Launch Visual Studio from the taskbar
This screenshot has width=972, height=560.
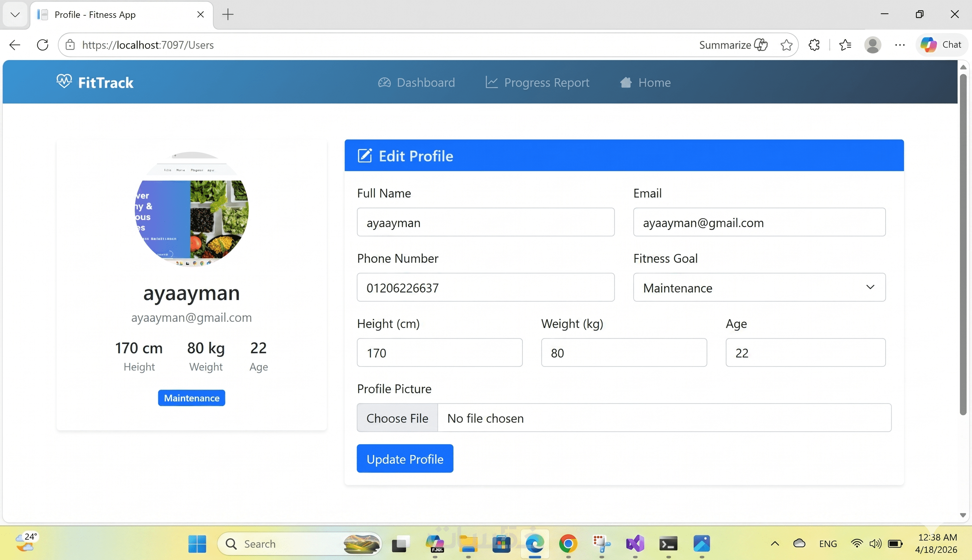(635, 544)
